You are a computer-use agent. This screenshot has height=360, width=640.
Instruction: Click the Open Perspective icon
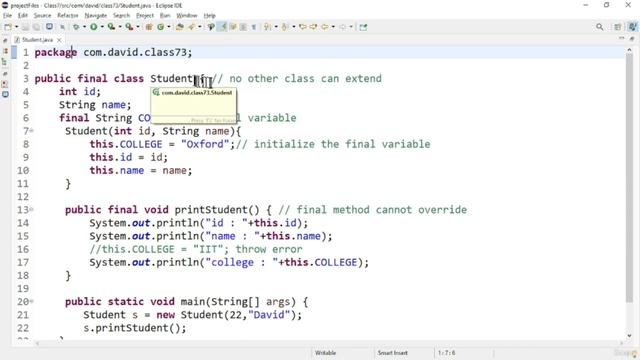pos(618,27)
